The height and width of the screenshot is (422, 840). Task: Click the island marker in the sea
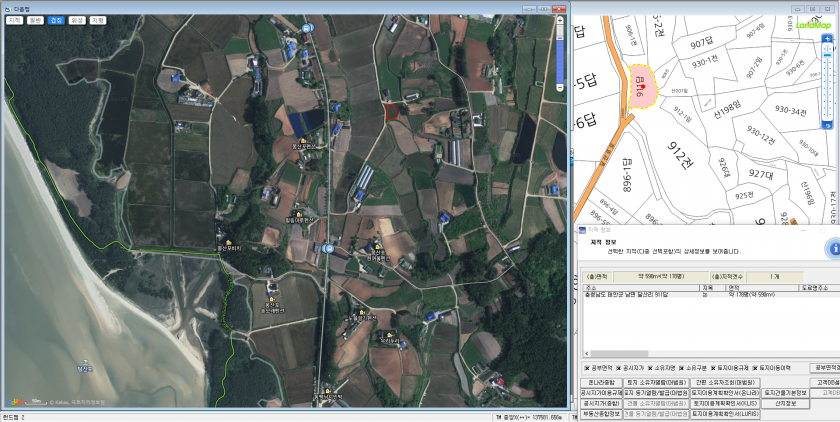coord(85,365)
